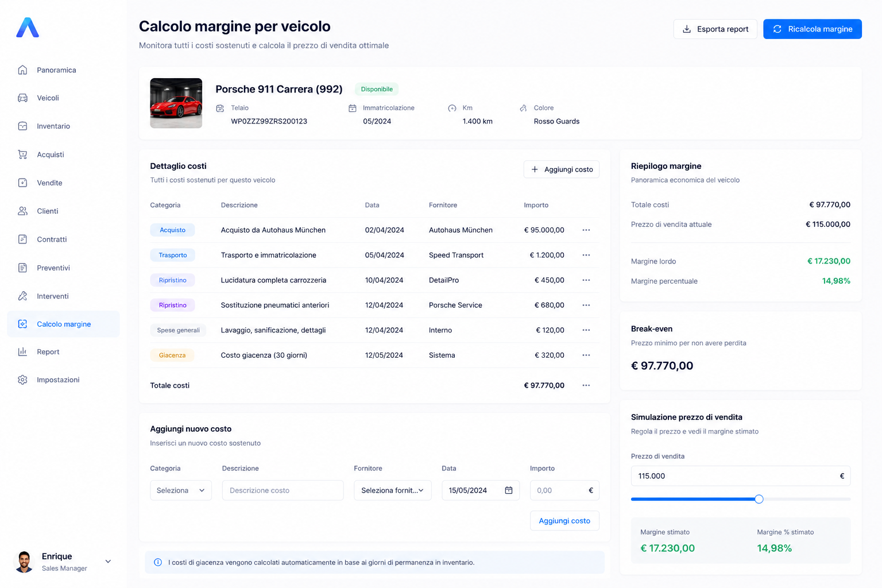Click the Telaio chassis icon

(x=220, y=109)
